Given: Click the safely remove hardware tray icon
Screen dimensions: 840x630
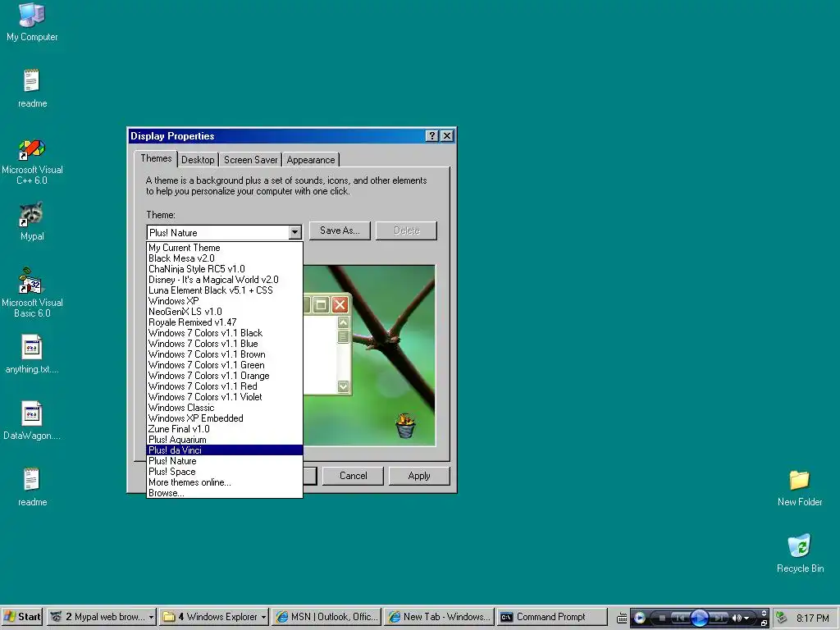Looking at the screenshot, I should (782, 617).
